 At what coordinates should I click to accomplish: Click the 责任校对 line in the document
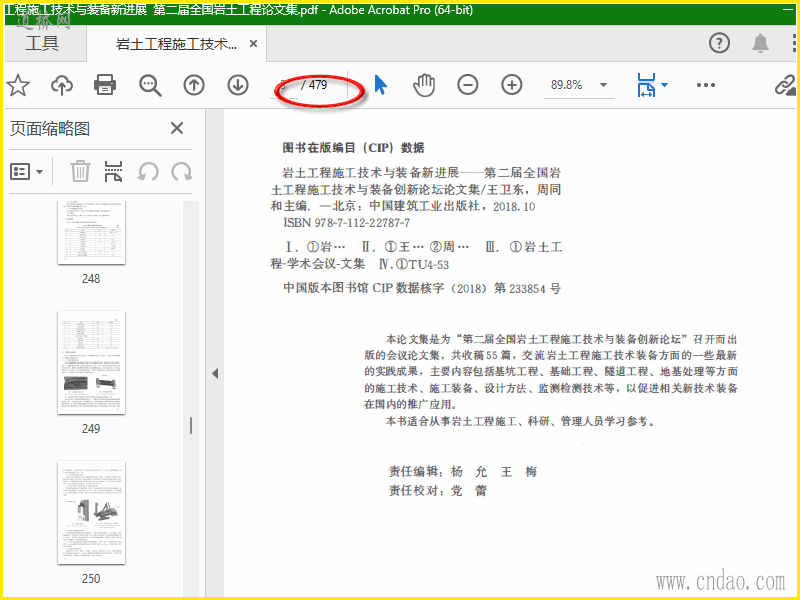pyautogui.click(x=438, y=491)
